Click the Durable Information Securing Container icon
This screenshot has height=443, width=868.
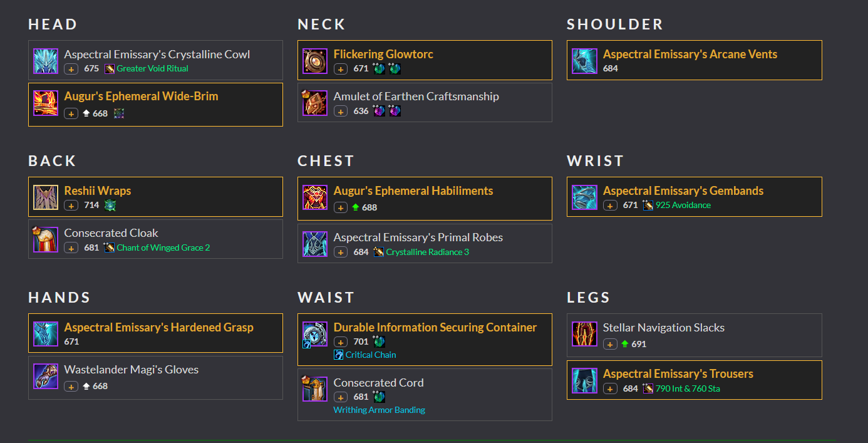[x=315, y=335]
